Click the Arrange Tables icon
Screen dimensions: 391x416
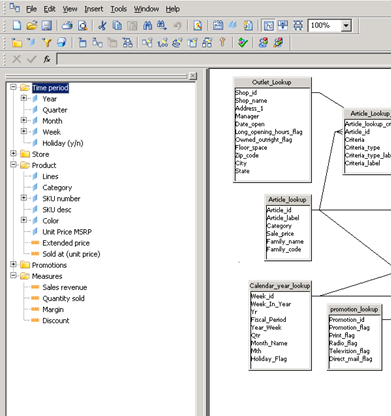(x=283, y=25)
